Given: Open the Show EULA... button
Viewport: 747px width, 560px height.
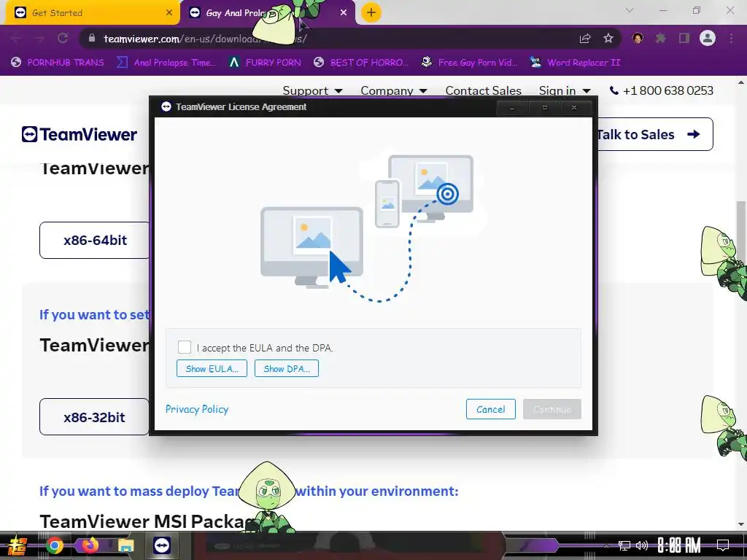Looking at the screenshot, I should click(212, 368).
